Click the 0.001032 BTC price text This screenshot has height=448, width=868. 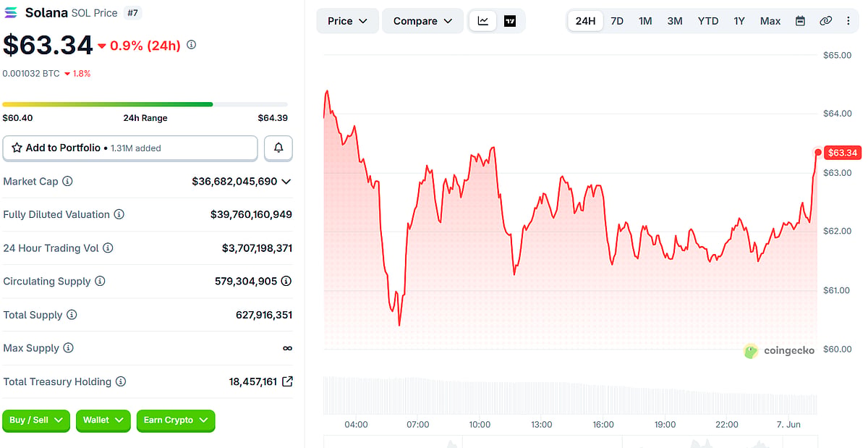(x=30, y=73)
